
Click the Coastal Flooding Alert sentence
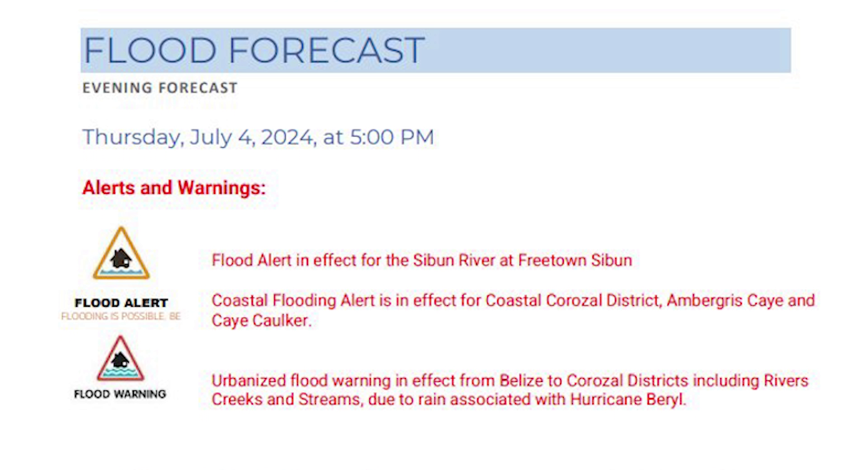click(x=513, y=310)
